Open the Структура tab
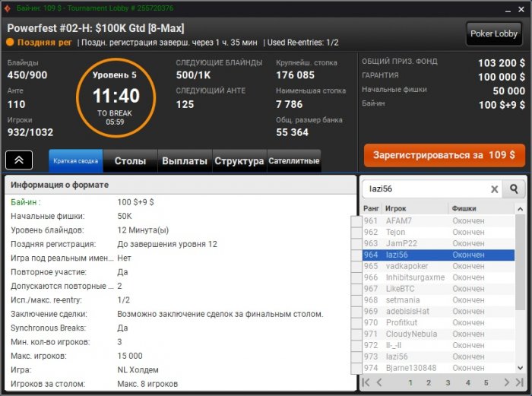 tap(239, 161)
